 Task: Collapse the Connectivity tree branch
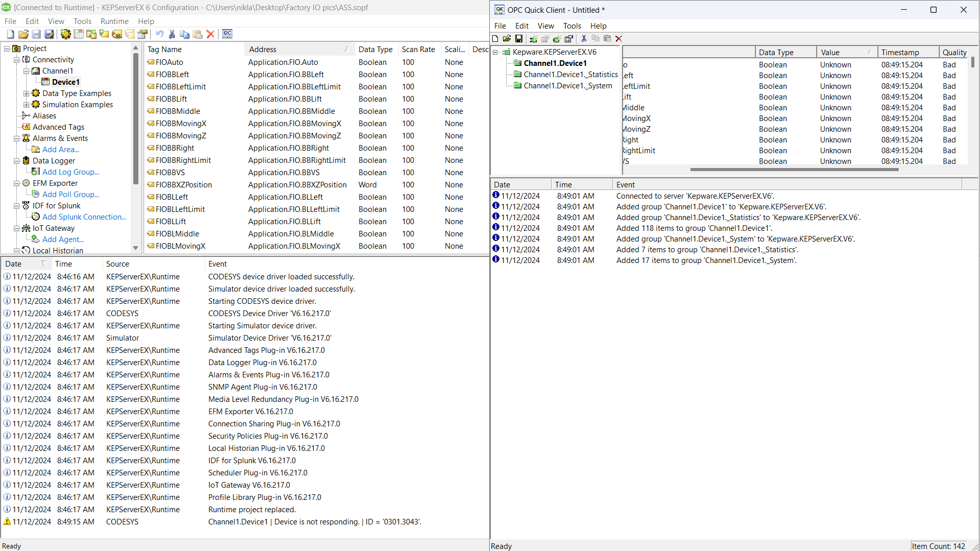pos(17,60)
